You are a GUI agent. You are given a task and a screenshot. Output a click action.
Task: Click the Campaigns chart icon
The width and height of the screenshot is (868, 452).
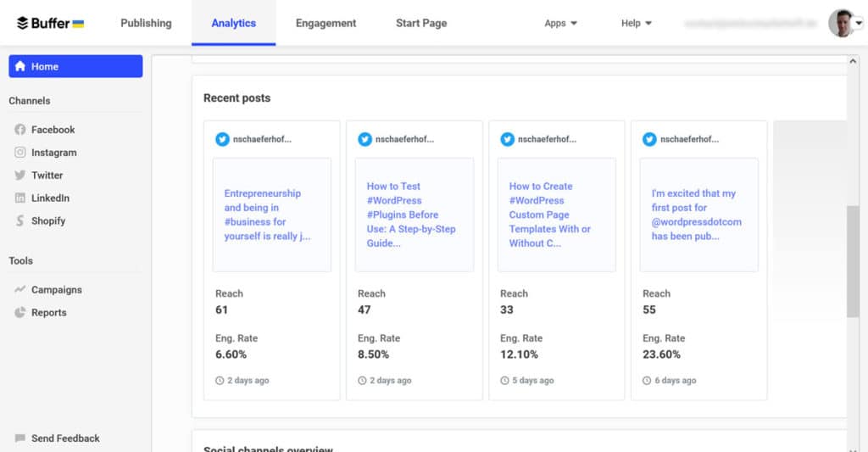[x=20, y=289]
